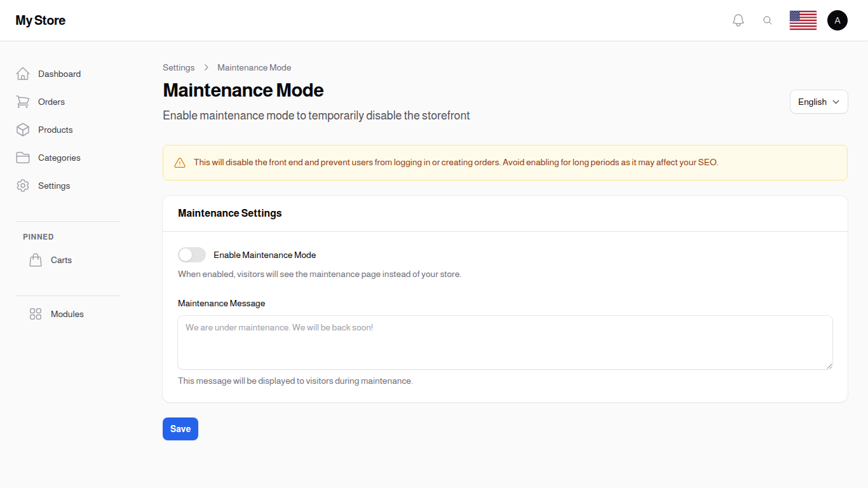Viewport: 868px width, 488px height.
Task: Click the Save button
Action: [x=180, y=429]
